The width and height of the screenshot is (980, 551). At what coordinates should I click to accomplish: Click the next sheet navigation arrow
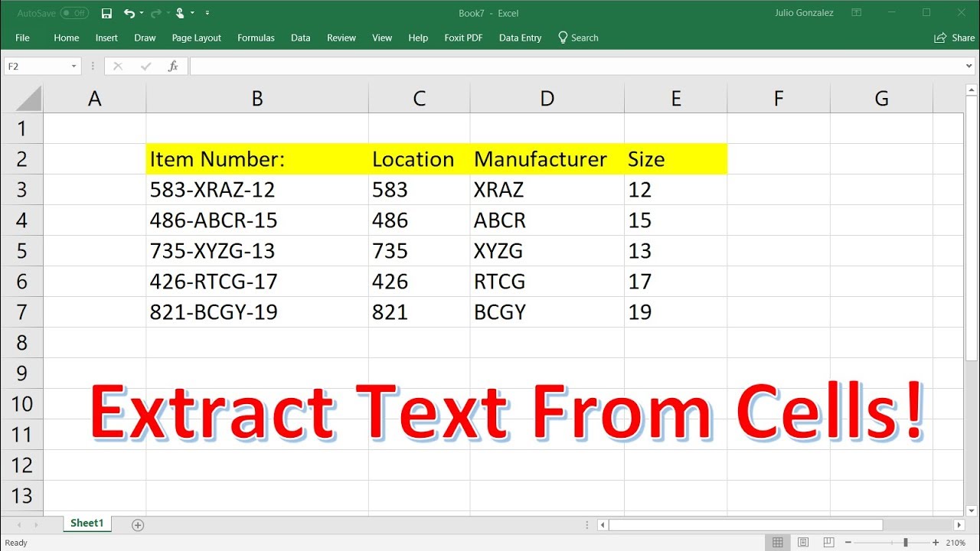[x=36, y=525]
